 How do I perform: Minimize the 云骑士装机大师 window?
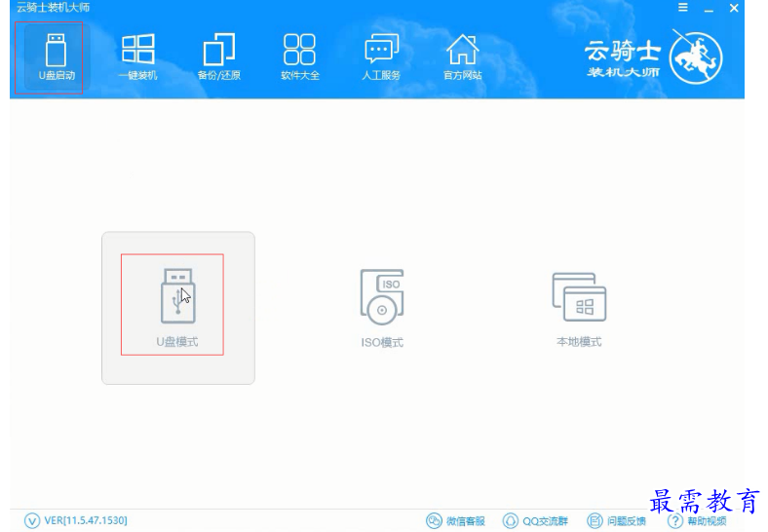point(709,9)
